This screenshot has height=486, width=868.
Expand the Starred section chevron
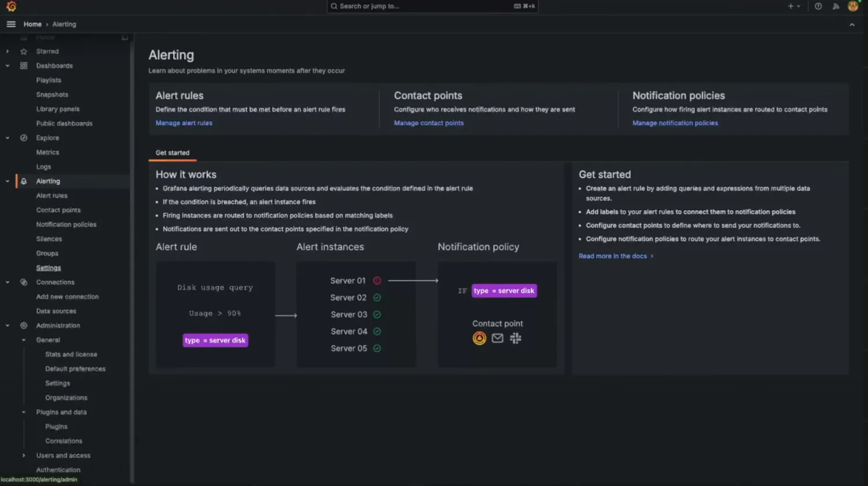(x=8, y=52)
